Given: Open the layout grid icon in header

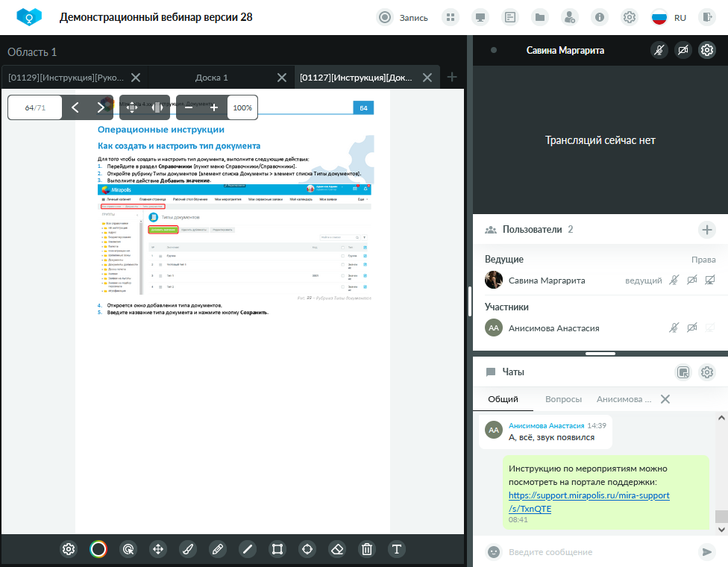Looking at the screenshot, I should (x=450, y=18).
